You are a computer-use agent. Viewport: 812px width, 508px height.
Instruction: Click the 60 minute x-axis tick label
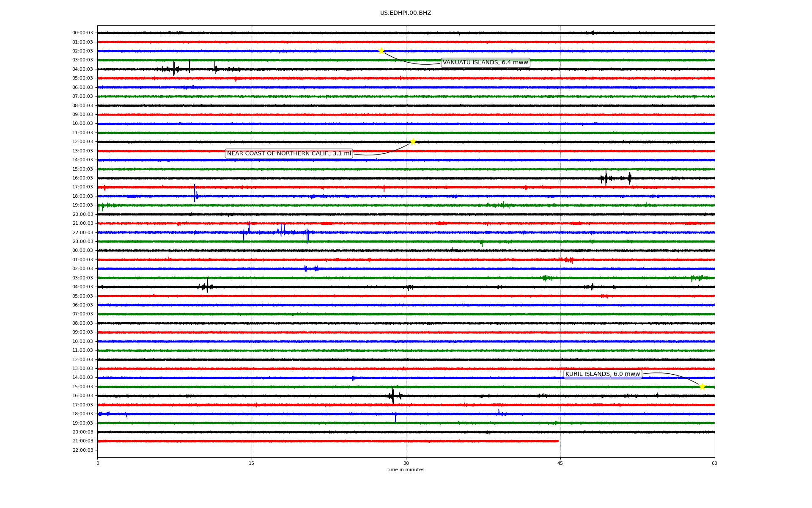[714, 463]
